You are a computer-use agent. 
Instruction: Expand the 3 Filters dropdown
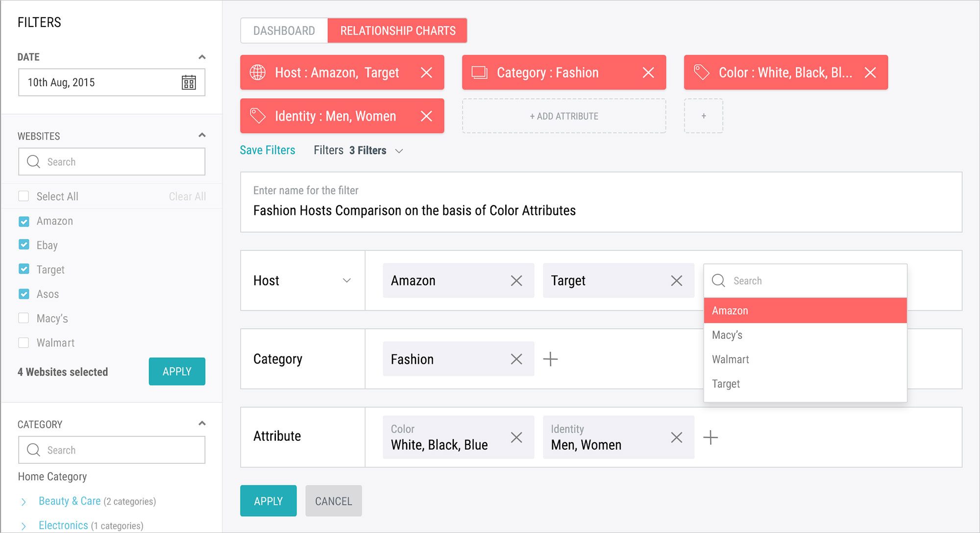[x=399, y=151]
